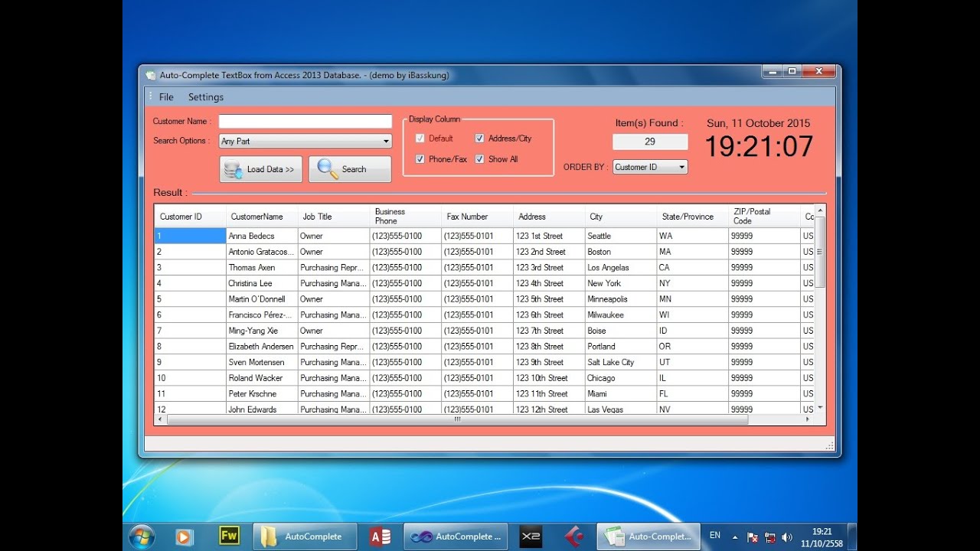Click the Items Found value box
Screen dimensions: 980x551
tap(650, 142)
